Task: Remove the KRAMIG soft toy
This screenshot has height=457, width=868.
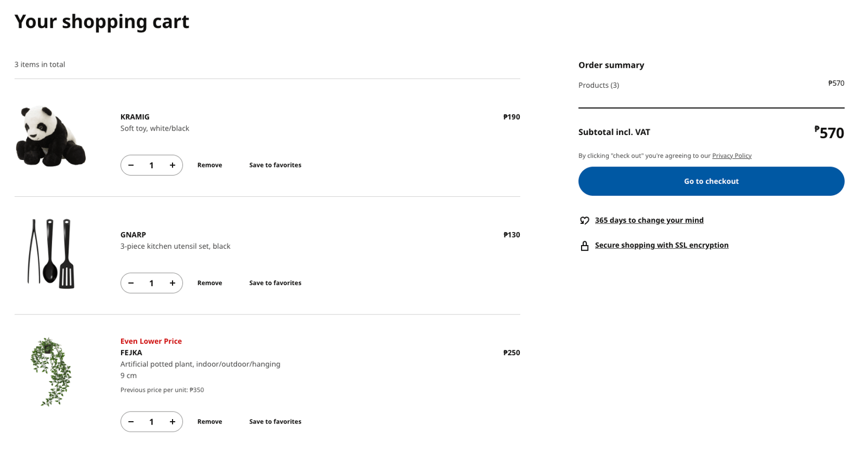Action: pos(210,165)
